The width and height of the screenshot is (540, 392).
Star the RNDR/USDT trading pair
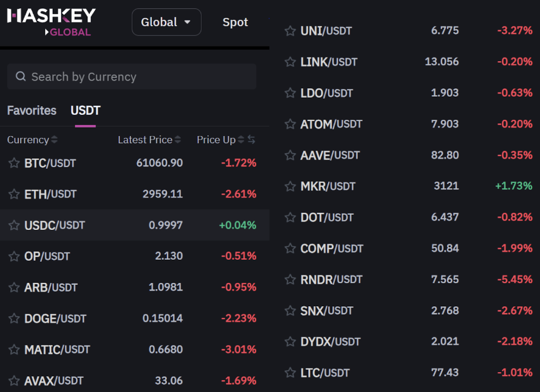(290, 280)
